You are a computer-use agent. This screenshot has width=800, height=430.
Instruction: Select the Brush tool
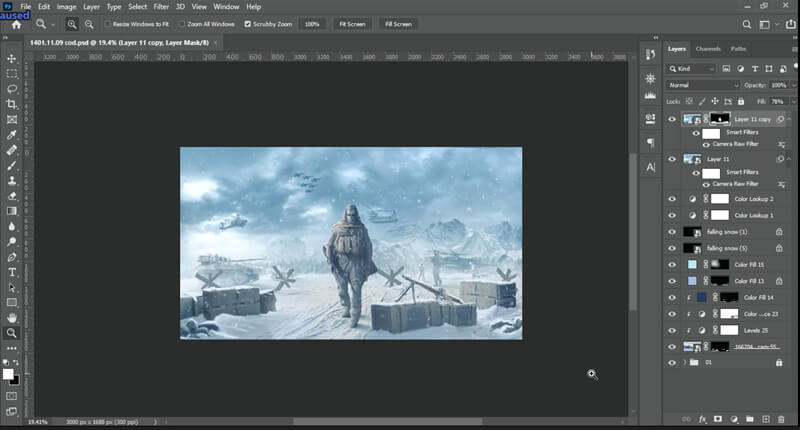coord(12,166)
